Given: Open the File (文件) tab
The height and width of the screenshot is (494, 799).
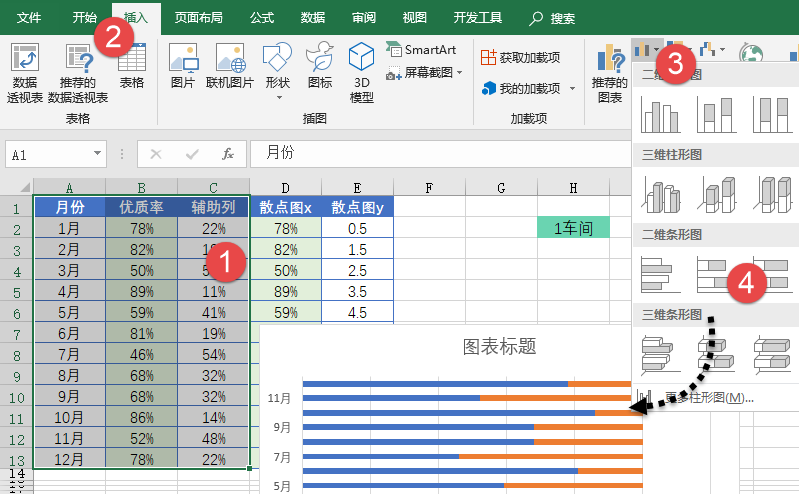Looking at the screenshot, I should coord(29,18).
